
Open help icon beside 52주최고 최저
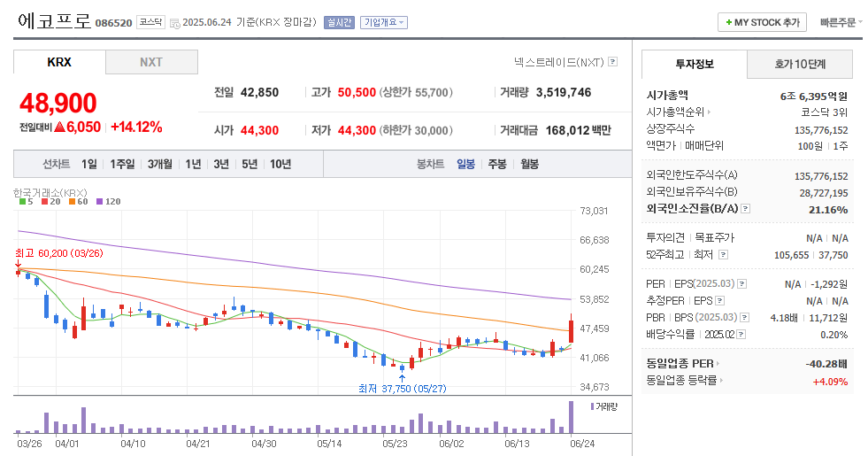point(723,255)
